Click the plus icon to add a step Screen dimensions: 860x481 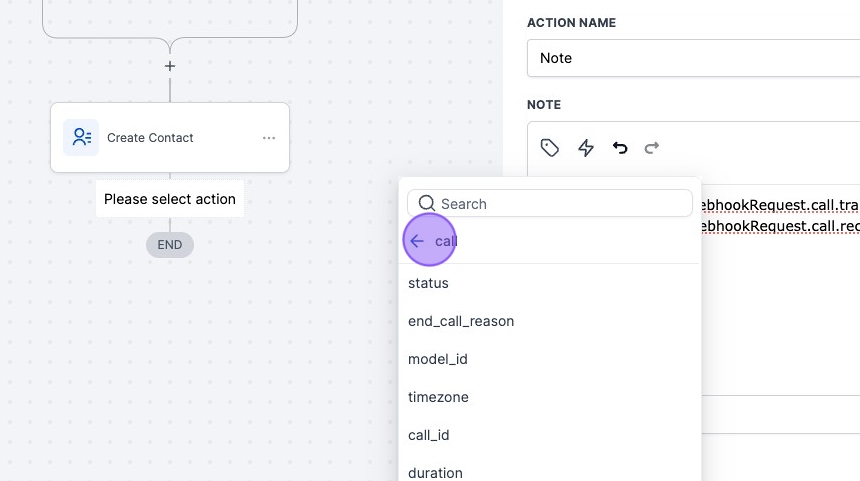coord(170,66)
